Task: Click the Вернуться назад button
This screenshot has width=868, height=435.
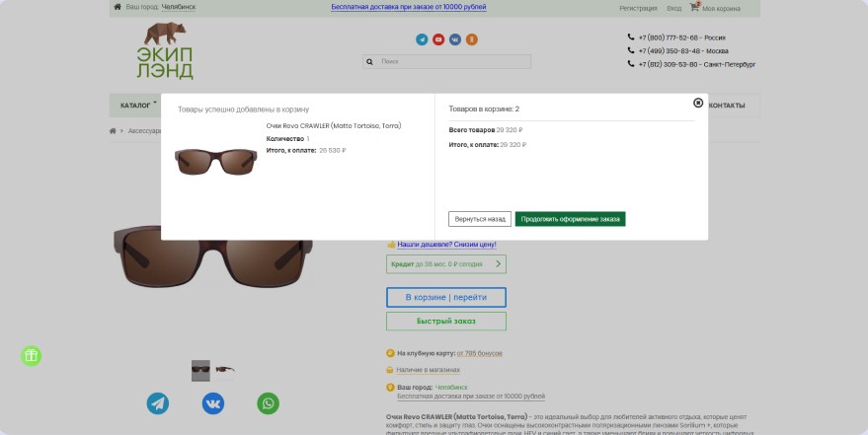Action: (480, 219)
